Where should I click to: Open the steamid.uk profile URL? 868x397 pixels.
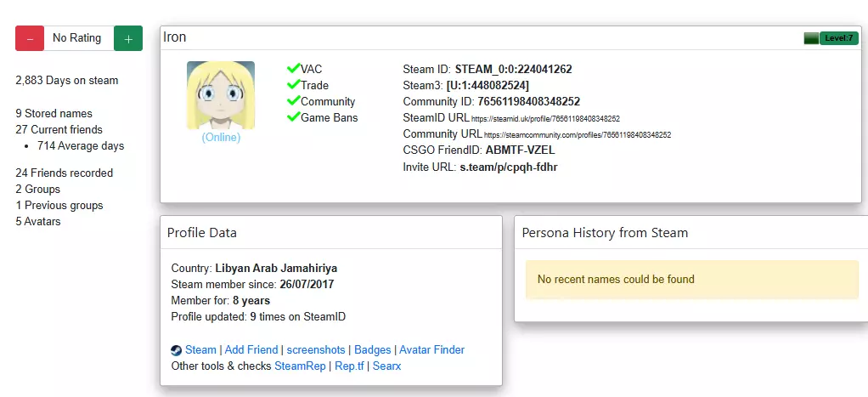(x=545, y=119)
